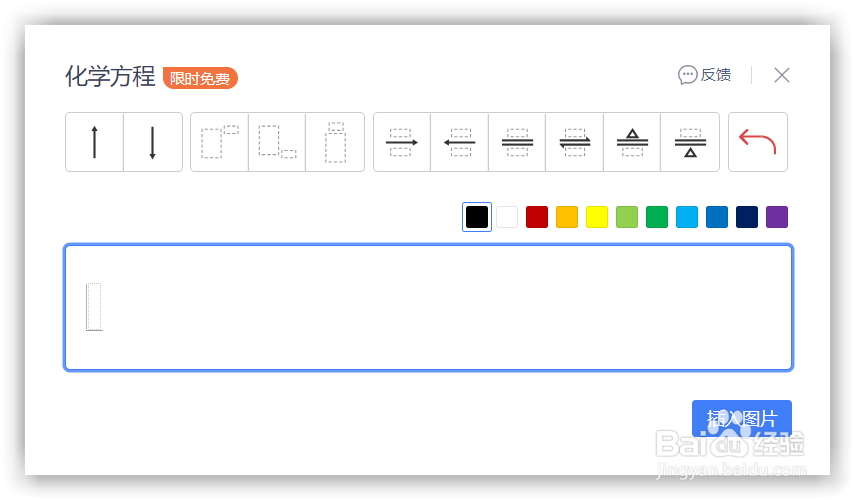Insert the top annotation box template

tap(335, 142)
